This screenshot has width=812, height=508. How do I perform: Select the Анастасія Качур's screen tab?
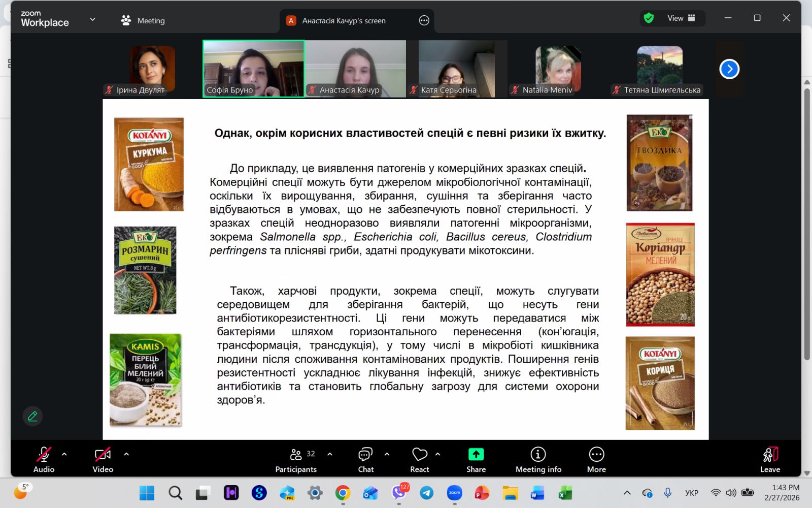click(x=344, y=20)
